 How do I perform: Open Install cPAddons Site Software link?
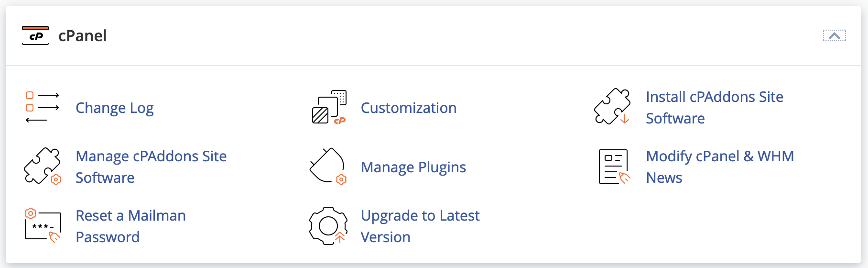714,108
